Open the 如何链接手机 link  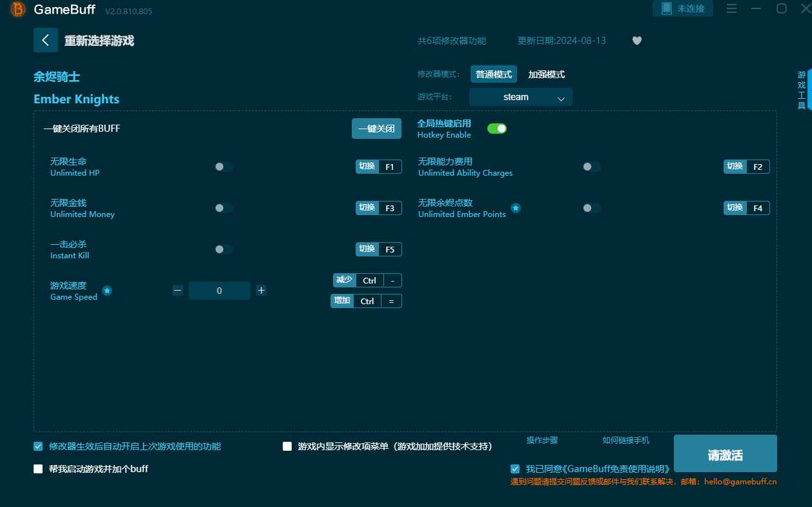(x=626, y=440)
